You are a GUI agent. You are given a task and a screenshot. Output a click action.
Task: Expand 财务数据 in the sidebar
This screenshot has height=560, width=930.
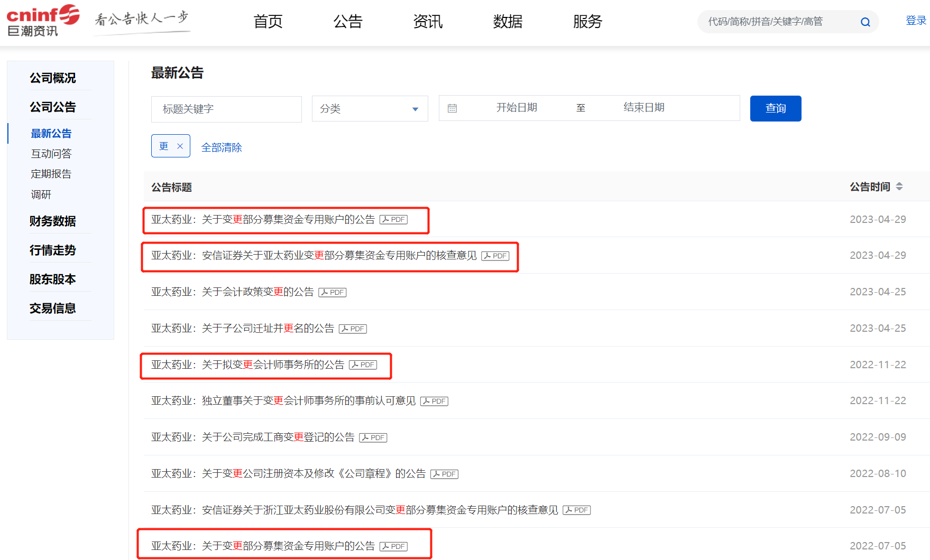(53, 221)
